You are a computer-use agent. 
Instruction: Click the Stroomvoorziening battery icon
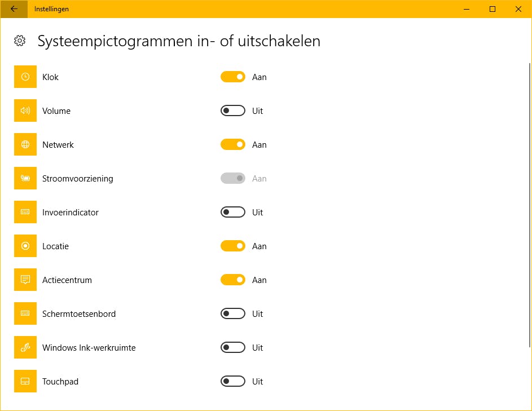click(x=25, y=179)
